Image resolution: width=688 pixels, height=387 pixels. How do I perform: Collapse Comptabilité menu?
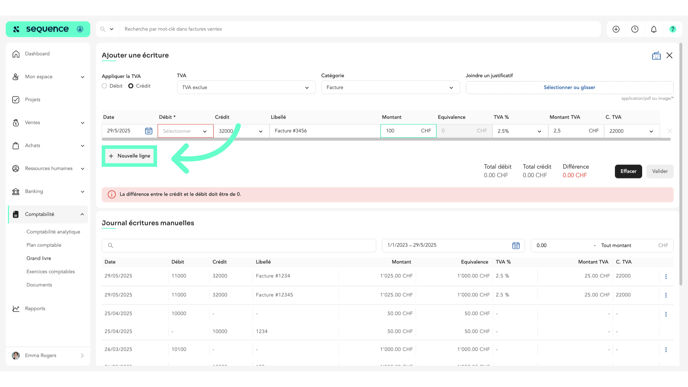click(x=82, y=214)
